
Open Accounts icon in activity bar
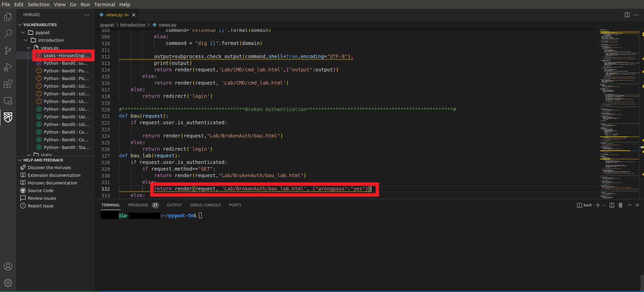click(x=8, y=266)
